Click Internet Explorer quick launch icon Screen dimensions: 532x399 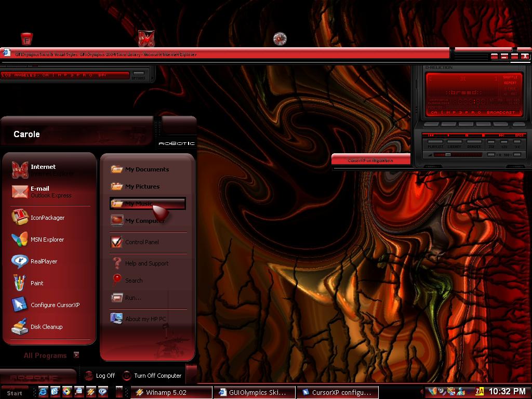pyautogui.click(x=43, y=392)
